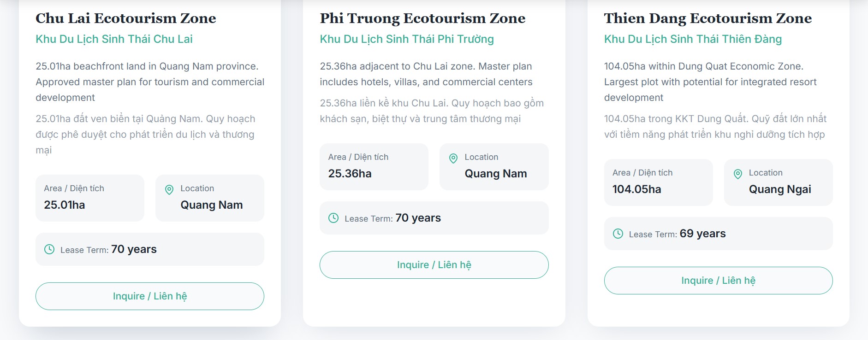
Task: Click clock icon beside Phi Truong lease term
Action: point(333,218)
